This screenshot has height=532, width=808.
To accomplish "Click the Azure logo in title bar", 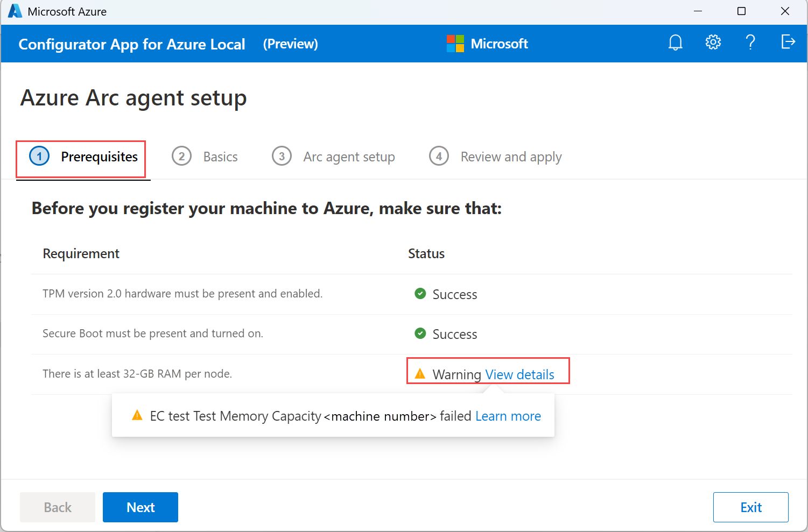I will (x=15, y=11).
